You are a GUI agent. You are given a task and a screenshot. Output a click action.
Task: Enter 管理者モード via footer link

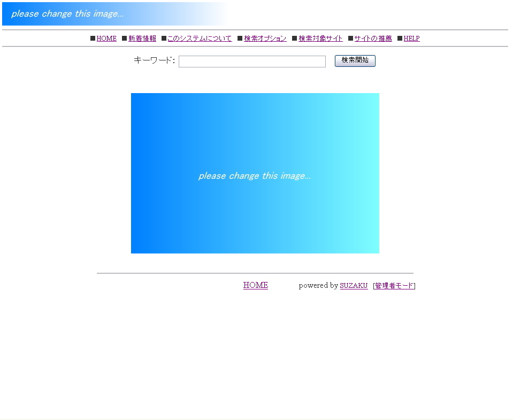[394, 286]
